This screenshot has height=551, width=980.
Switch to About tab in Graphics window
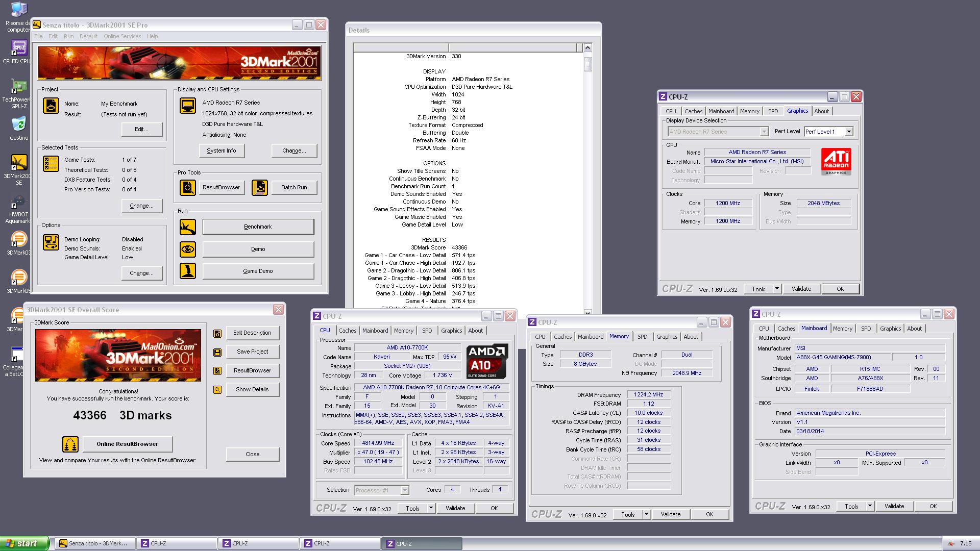[x=821, y=111]
